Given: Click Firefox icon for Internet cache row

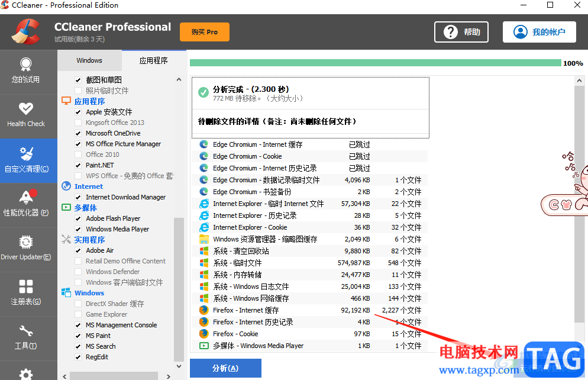Looking at the screenshot, I should coord(203,310).
